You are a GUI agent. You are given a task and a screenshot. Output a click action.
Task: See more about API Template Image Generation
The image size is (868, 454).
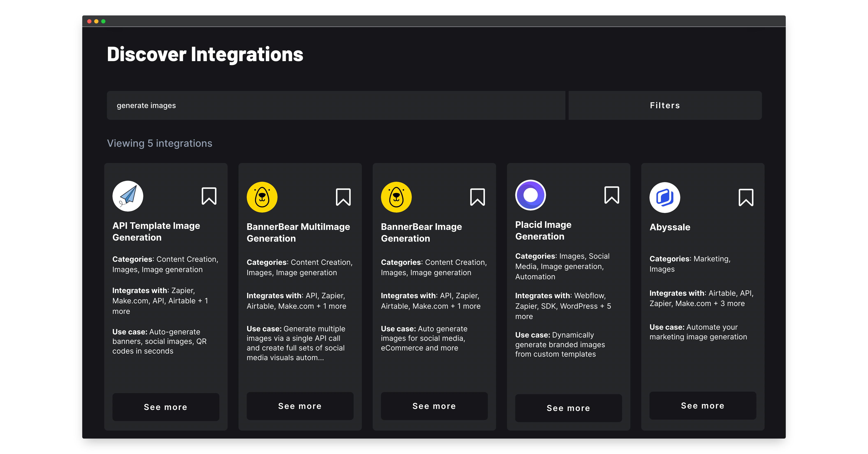165,407
